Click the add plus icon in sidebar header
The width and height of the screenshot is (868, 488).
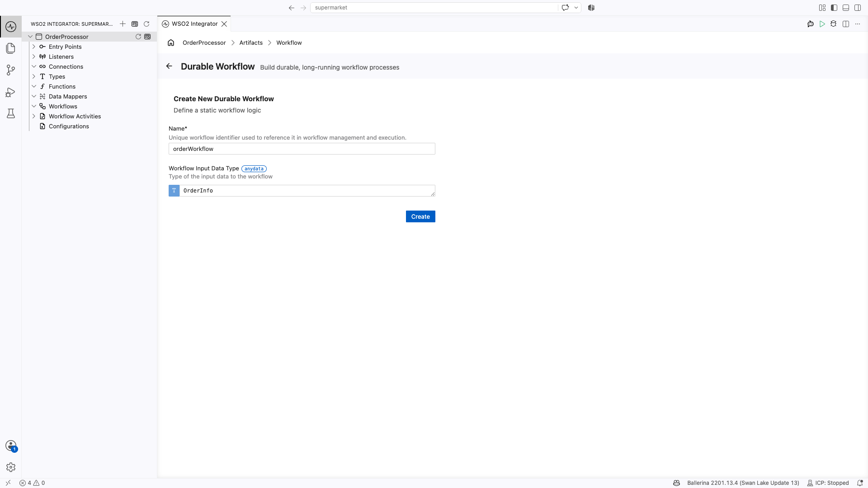coord(123,24)
